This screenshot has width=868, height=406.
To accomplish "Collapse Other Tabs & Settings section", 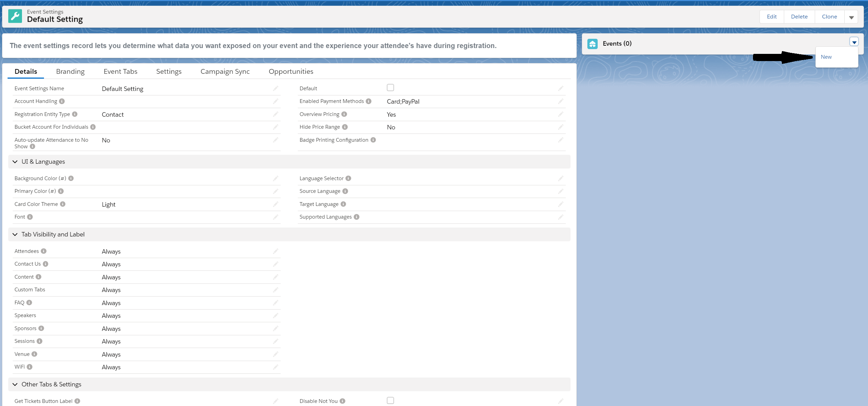I will pos(15,384).
